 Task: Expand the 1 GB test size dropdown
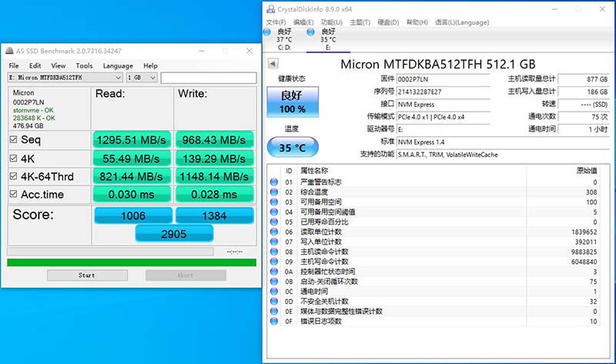pos(142,78)
